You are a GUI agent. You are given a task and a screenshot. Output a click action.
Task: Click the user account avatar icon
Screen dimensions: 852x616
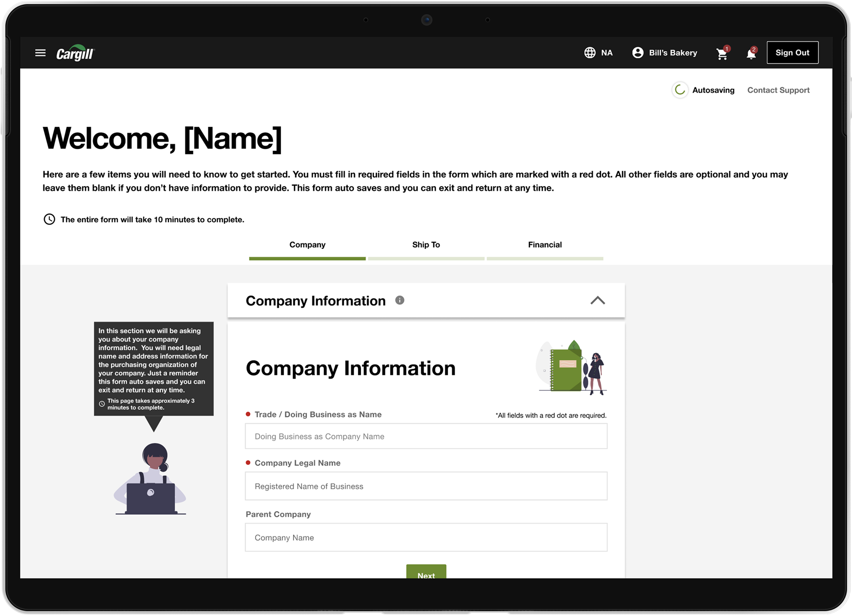pyautogui.click(x=638, y=53)
